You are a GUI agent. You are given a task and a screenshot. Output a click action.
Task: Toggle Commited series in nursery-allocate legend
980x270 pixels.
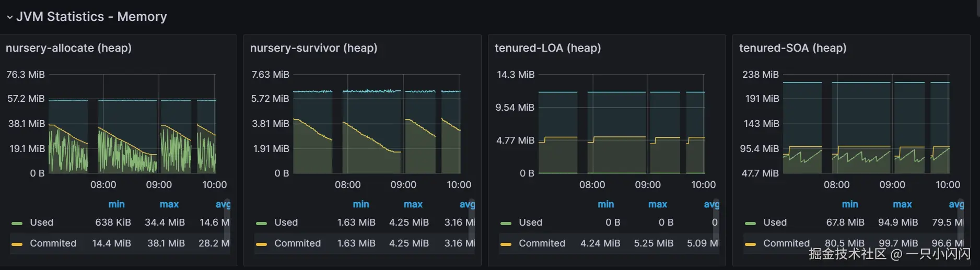(53, 243)
